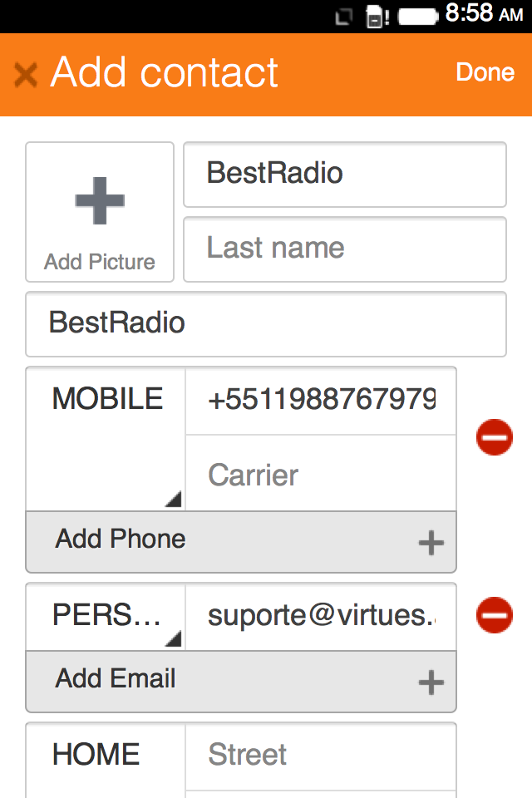The width and height of the screenshot is (532, 798).
Task: Edit the first name field BestRadio
Action: pyautogui.click(x=344, y=174)
